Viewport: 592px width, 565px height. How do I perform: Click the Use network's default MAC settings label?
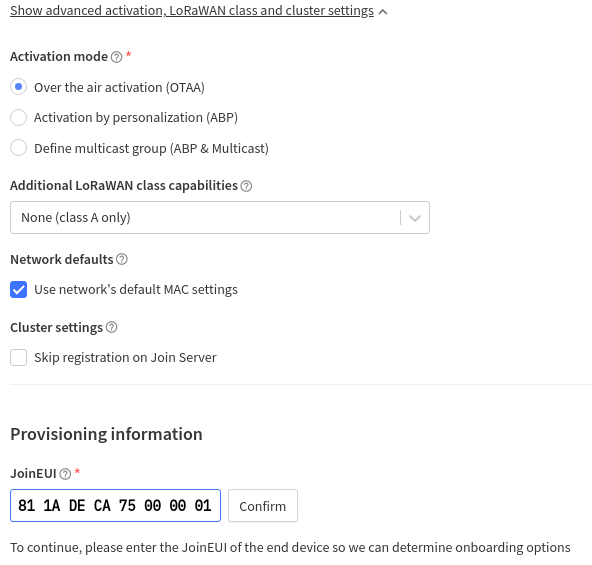[x=136, y=290]
